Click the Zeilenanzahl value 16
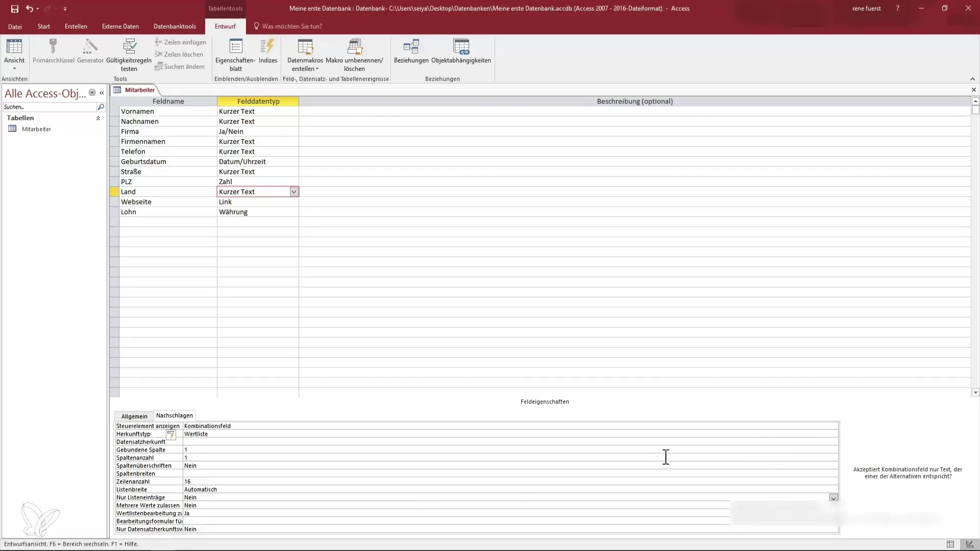The image size is (980, 551). point(187,482)
